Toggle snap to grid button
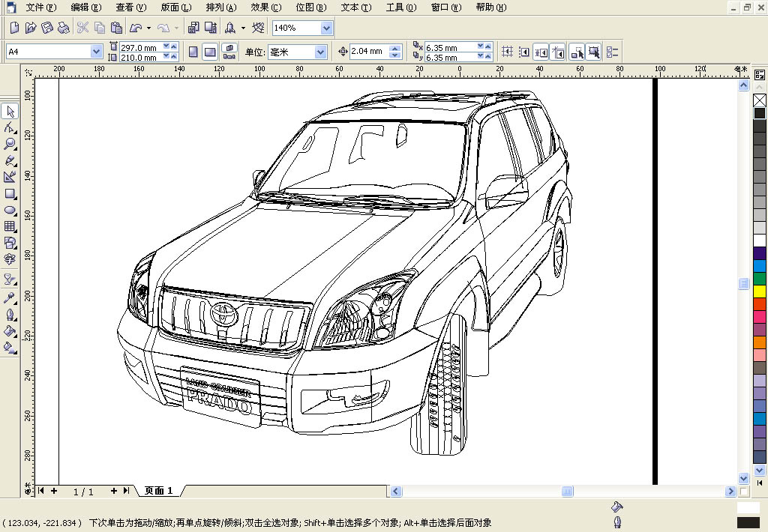The height and width of the screenshot is (532, 768). coord(508,52)
